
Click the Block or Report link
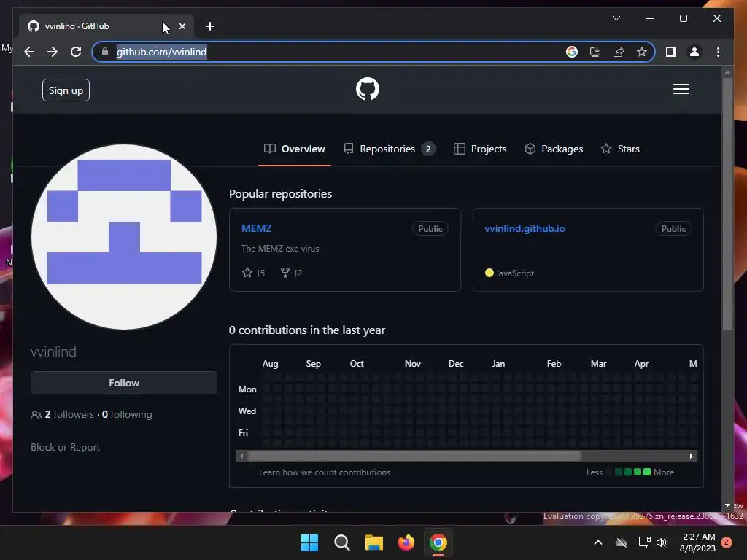coord(65,447)
